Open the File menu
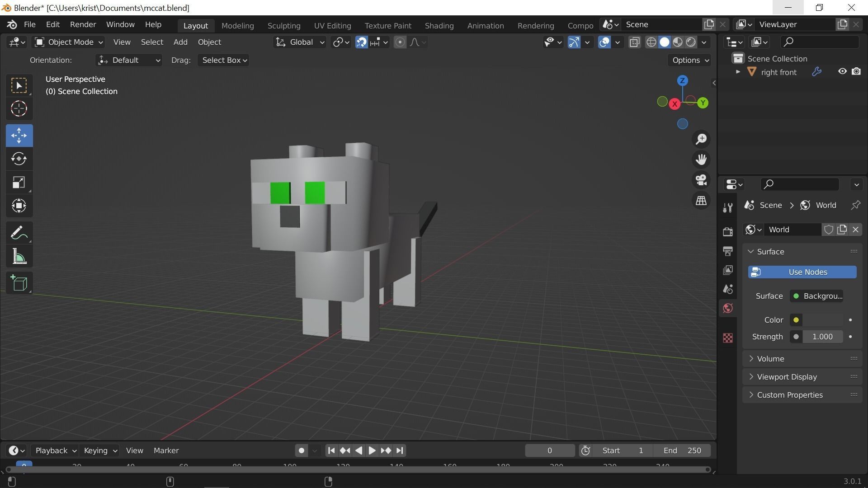 point(29,24)
